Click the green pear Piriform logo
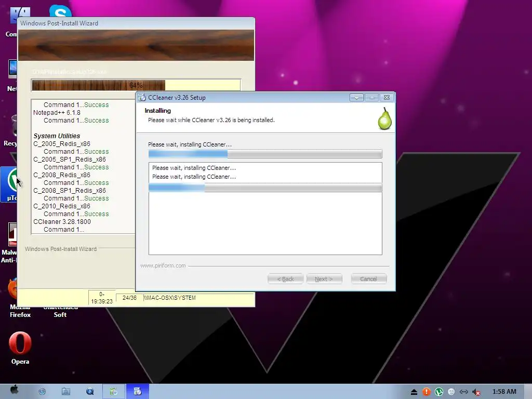The width and height of the screenshot is (532, 399). tap(385, 118)
